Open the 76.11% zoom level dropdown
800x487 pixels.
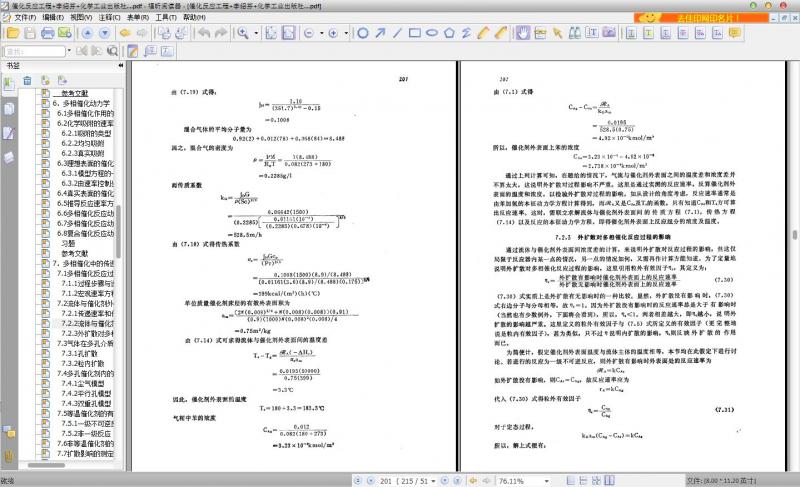(546, 481)
